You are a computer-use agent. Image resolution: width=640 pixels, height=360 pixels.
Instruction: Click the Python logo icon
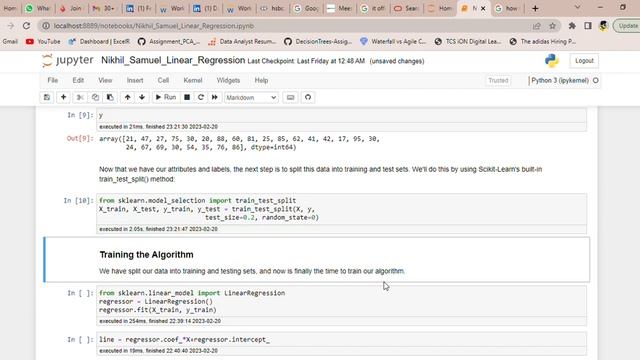click(x=551, y=61)
